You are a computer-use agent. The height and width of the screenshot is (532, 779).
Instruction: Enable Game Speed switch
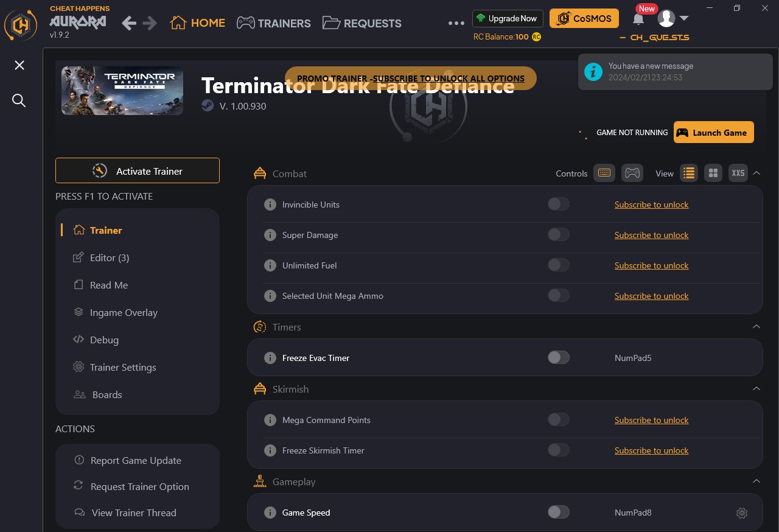coord(559,512)
